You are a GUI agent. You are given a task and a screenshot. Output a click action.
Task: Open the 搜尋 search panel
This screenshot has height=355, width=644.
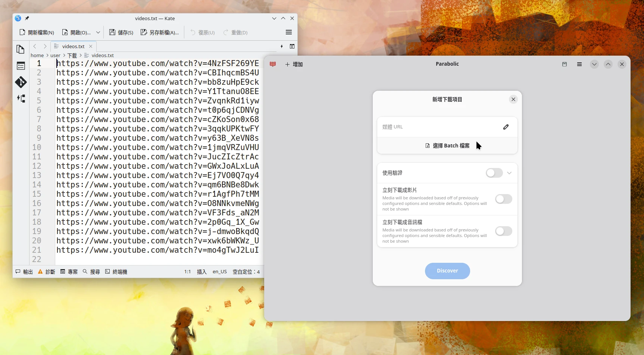click(x=91, y=272)
